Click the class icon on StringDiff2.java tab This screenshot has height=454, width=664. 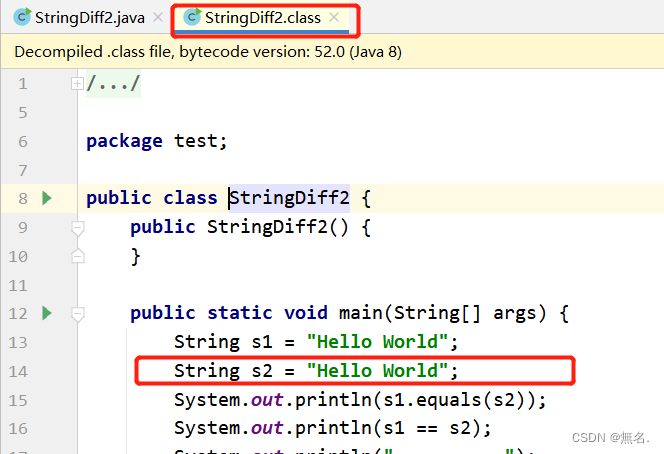click(x=22, y=17)
